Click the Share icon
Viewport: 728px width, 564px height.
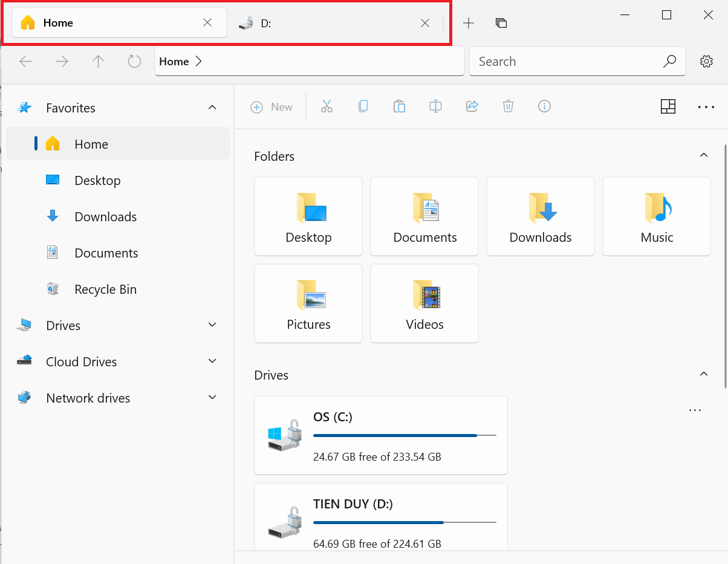tap(472, 106)
